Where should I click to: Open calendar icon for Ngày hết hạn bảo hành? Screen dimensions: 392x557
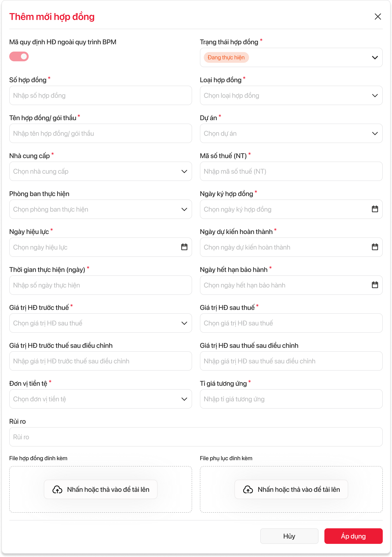tap(375, 285)
